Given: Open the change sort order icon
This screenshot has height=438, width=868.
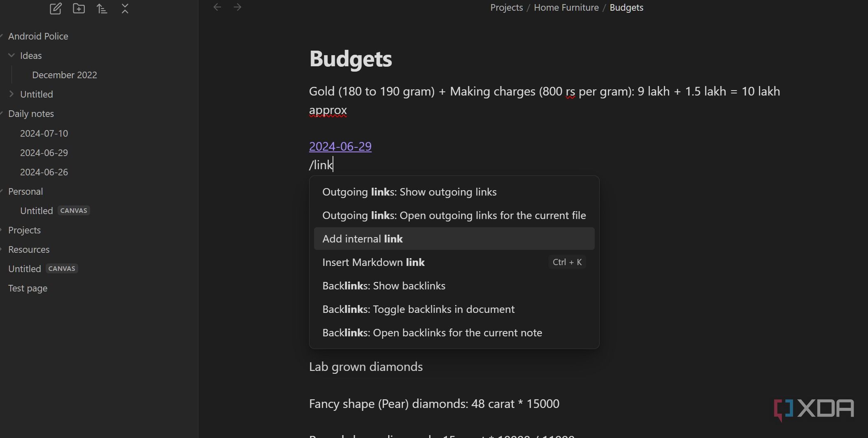Looking at the screenshot, I should 102,9.
